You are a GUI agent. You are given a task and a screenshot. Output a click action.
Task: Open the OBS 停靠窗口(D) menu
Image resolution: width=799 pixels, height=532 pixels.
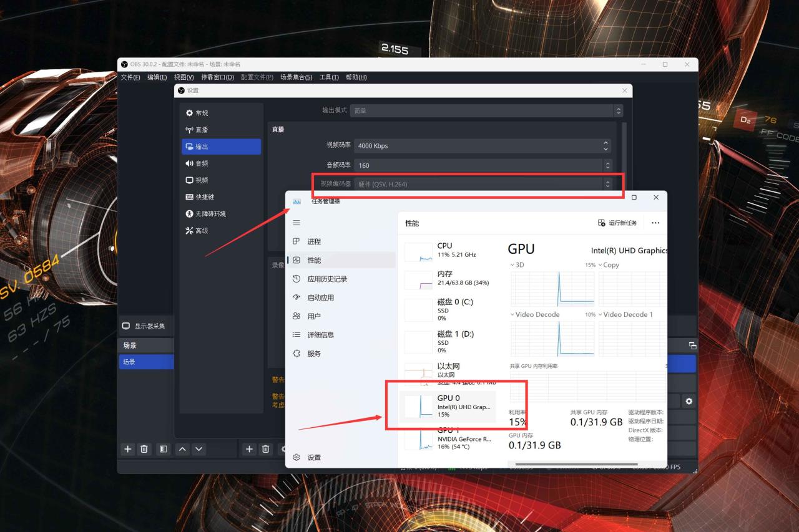coord(218,77)
